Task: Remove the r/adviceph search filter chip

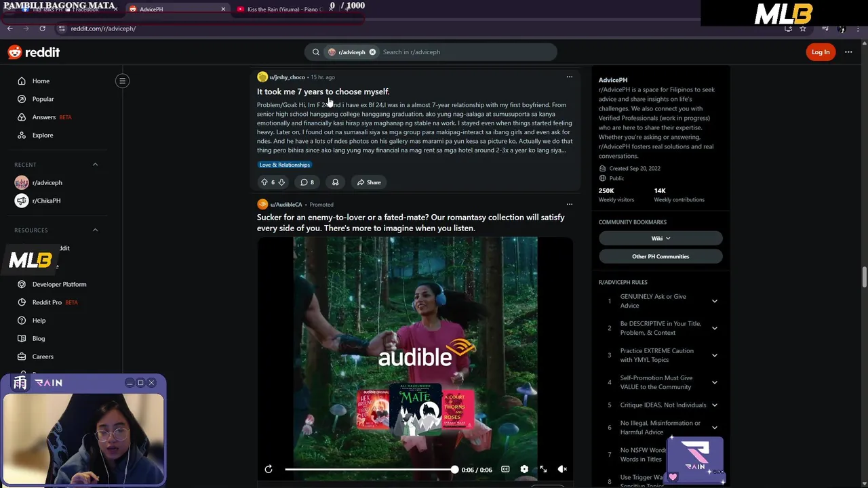Action: tap(372, 52)
